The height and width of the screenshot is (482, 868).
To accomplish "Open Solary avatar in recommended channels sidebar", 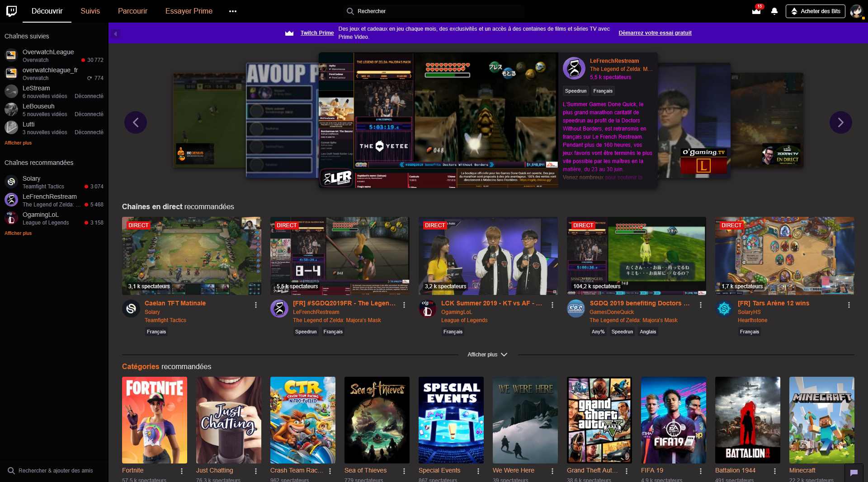I will point(11,182).
